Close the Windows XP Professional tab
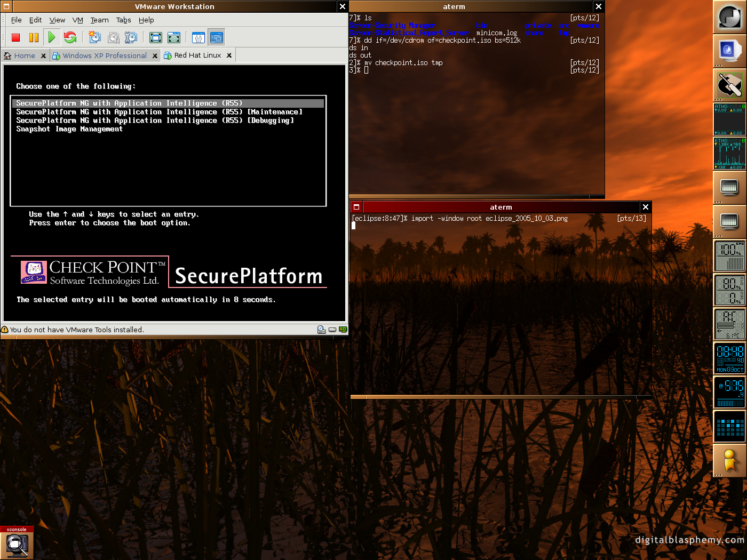This screenshot has width=747, height=560. pos(155,55)
